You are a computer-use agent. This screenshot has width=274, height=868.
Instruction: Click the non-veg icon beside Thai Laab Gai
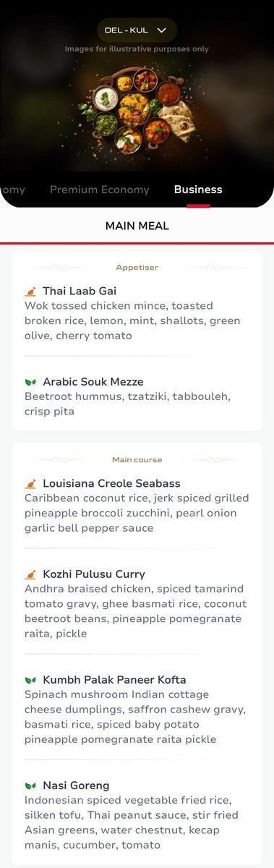click(30, 292)
